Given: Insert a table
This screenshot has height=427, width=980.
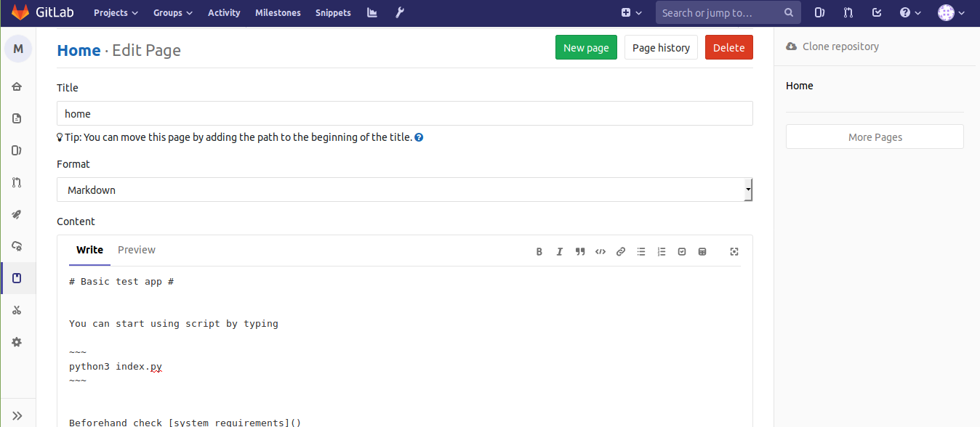Looking at the screenshot, I should [x=702, y=251].
